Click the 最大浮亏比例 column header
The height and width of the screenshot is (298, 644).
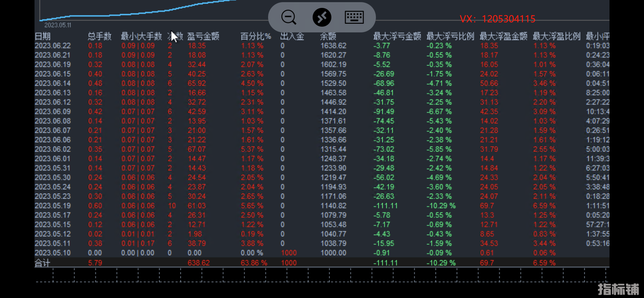450,36
